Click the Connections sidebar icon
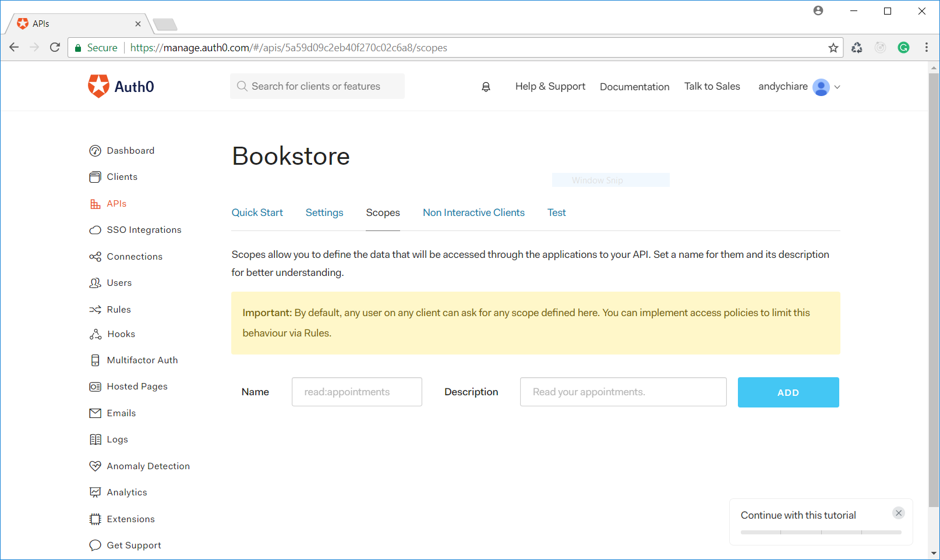 95,257
